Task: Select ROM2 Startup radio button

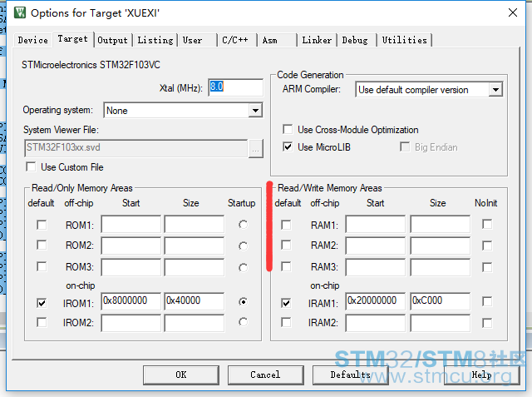Action: tap(243, 246)
